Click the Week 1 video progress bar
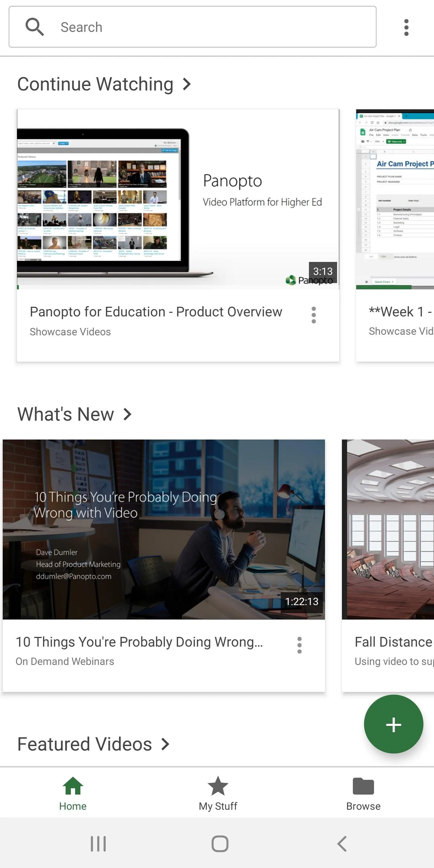Screen dimensions: 434x868 tap(395, 287)
